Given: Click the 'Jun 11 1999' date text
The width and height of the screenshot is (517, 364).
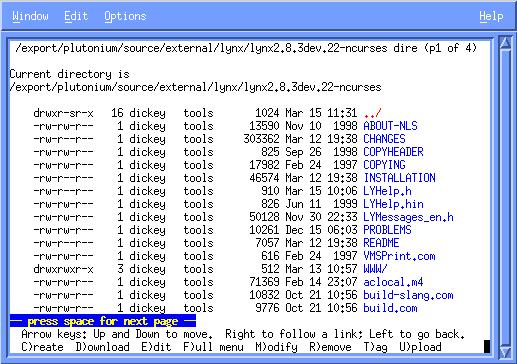Looking at the screenshot, I should (321, 204).
